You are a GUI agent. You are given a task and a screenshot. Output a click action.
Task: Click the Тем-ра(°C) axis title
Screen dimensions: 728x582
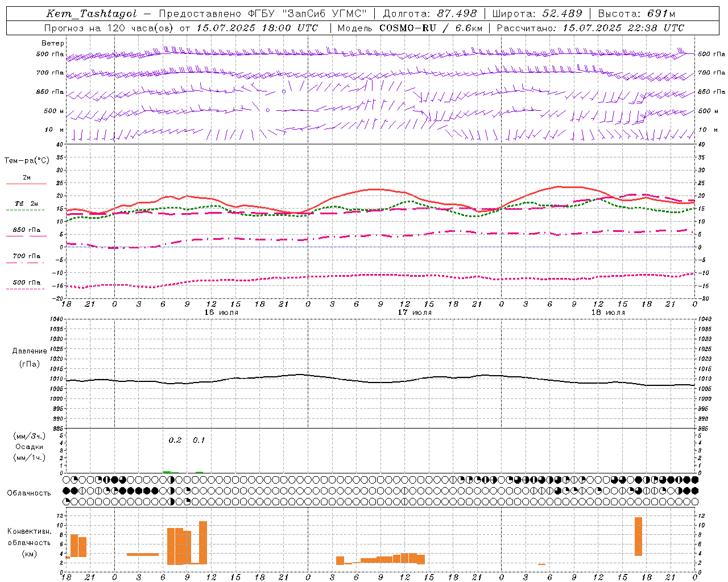(27, 161)
